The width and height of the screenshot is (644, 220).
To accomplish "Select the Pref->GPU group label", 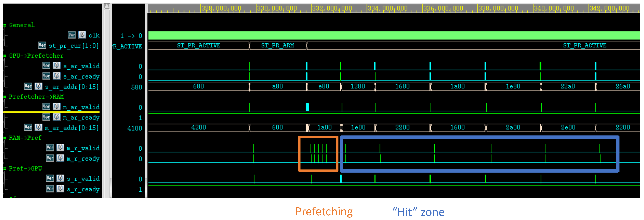I will (x=25, y=168).
